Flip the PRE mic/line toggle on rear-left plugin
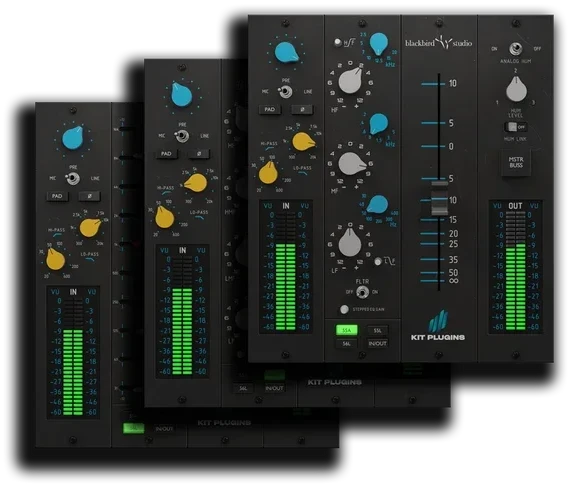Image resolution: width=571 pixels, height=487 pixels. (73, 178)
